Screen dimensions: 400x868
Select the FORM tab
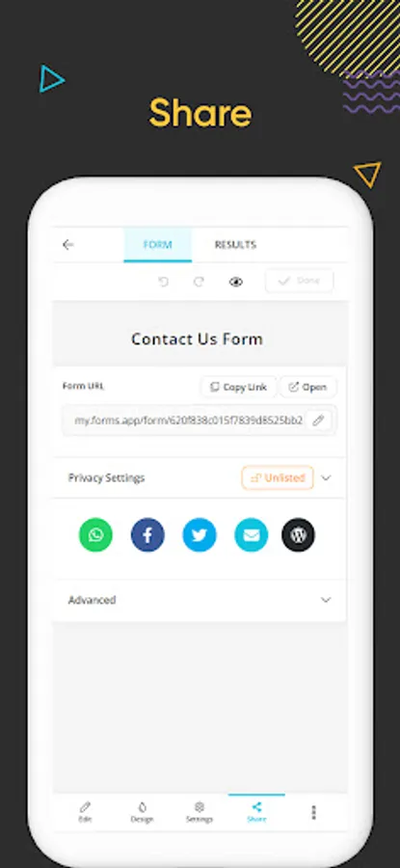(x=158, y=245)
